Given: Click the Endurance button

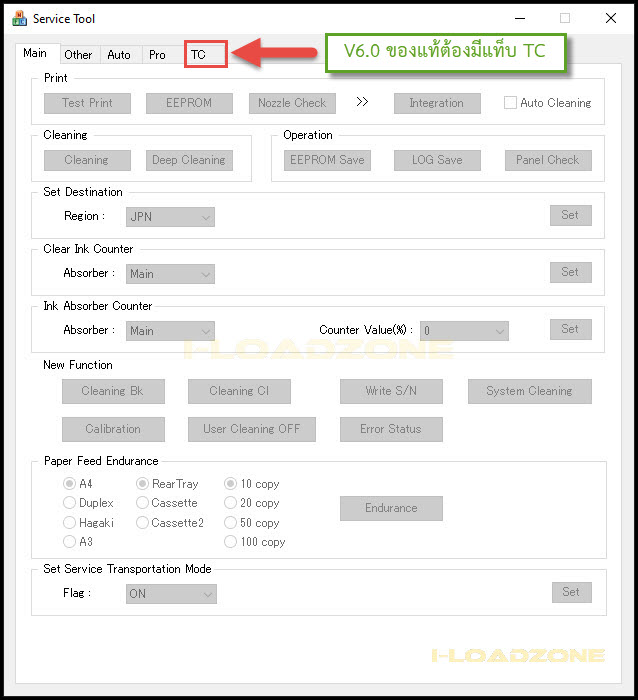Looking at the screenshot, I should 391,508.
